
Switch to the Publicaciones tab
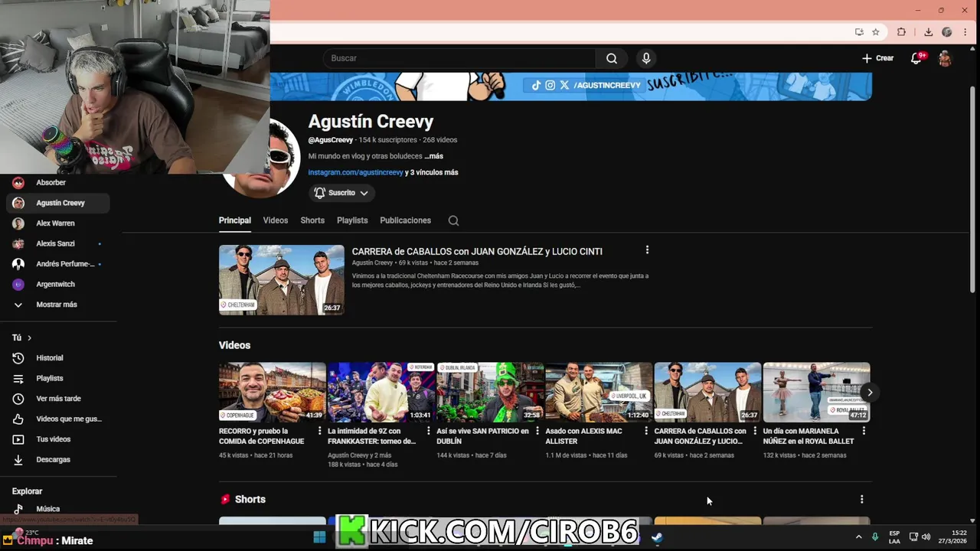(x=405, y=220)
